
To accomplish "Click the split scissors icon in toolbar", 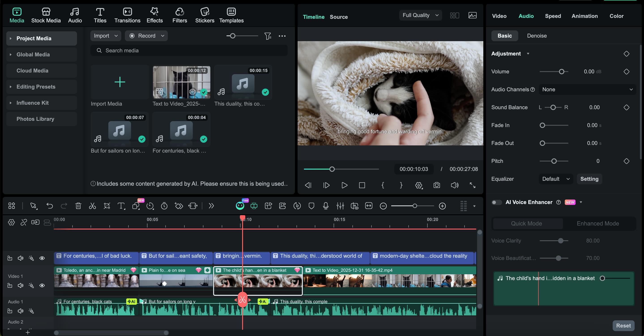I will tap(92, 206).
